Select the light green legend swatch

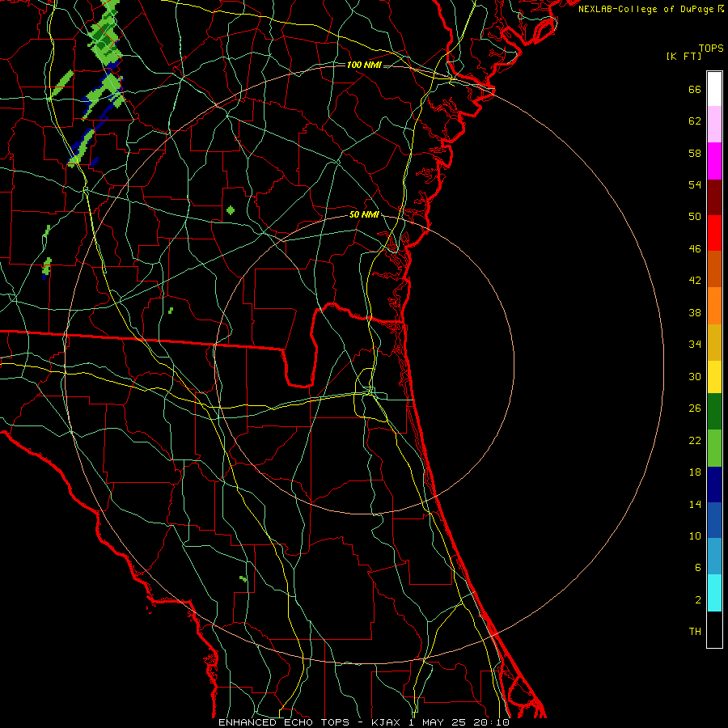click(x=714, y=448)
